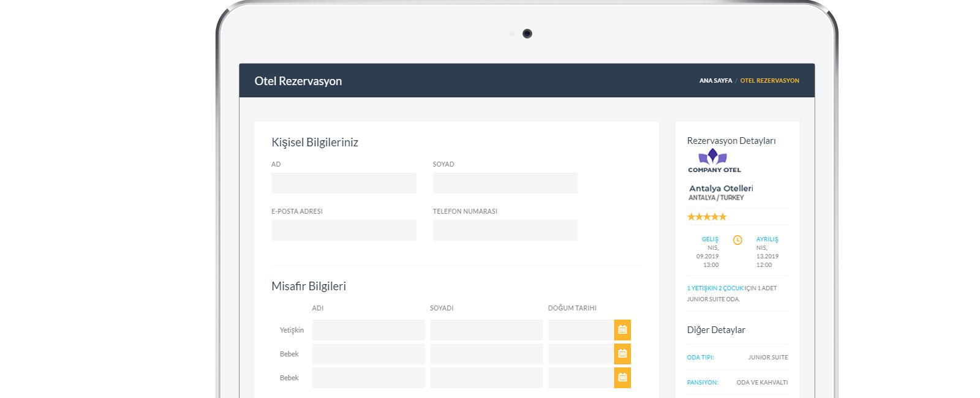The width and height of the screenshot is (980, 398).
Task: Select the Telefon Numarası field
Action: [505, 230]
